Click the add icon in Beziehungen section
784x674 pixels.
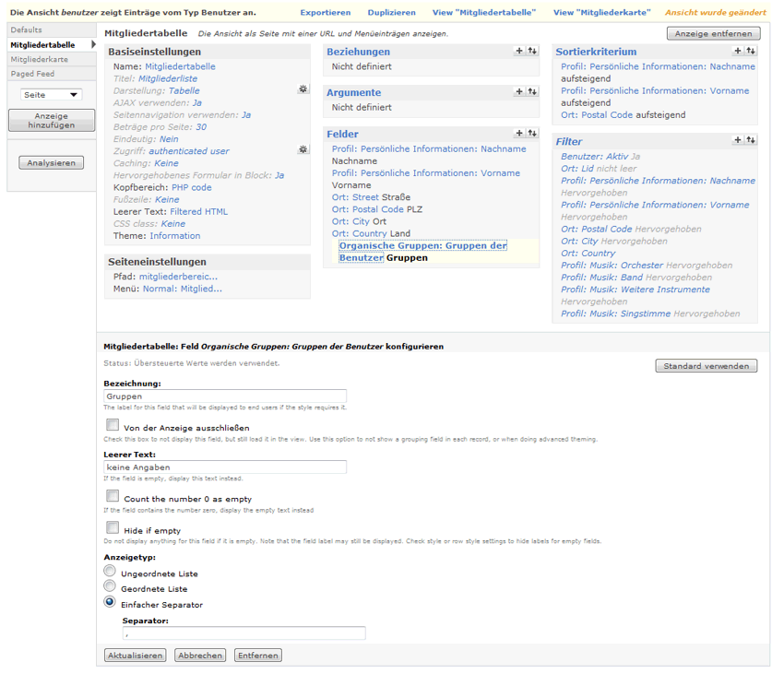tap(519, 52)
